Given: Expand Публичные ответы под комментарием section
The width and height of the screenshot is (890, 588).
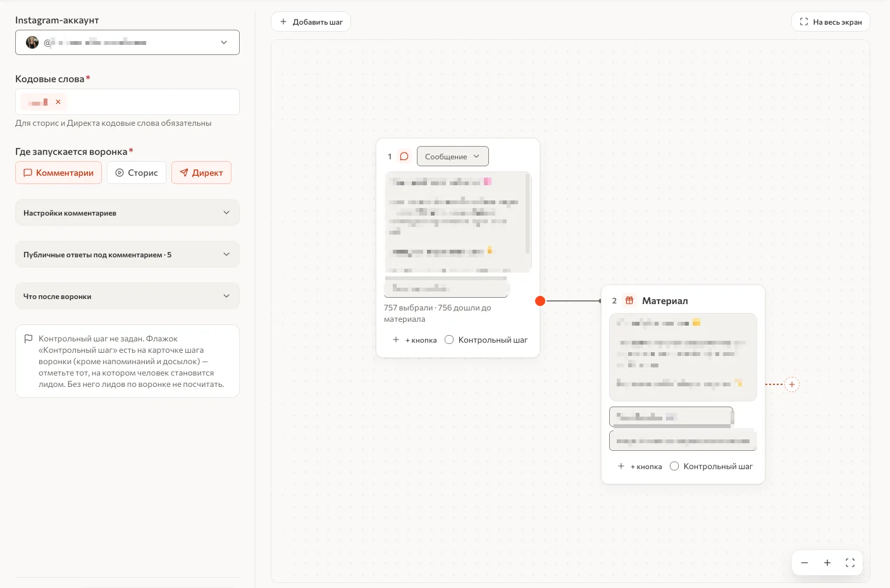Looking at the screenshot, I should tap(127, 254).
